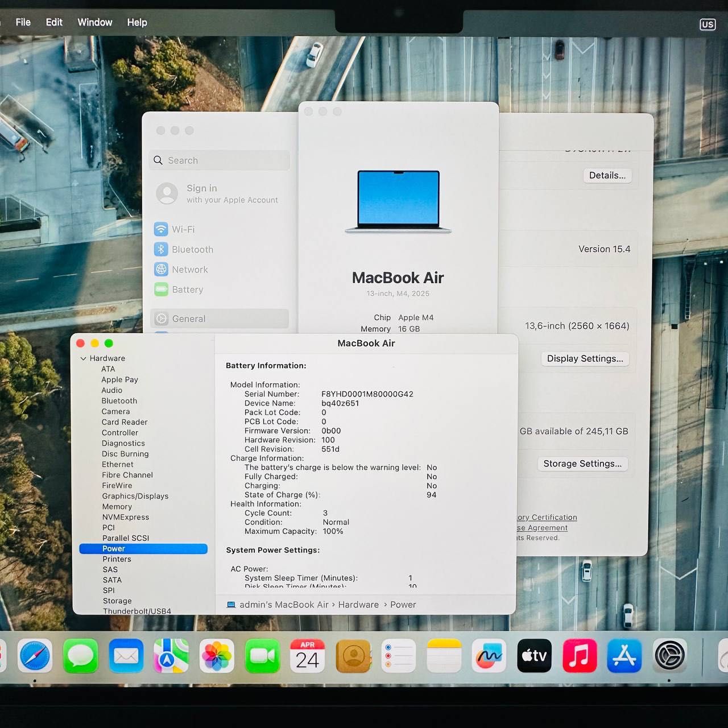Select Card Reader in Hardware list

point(125,422)
